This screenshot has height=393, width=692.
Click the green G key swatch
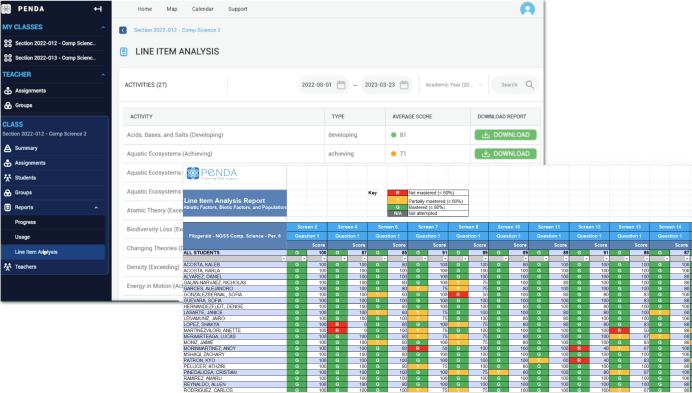point(397,207)
